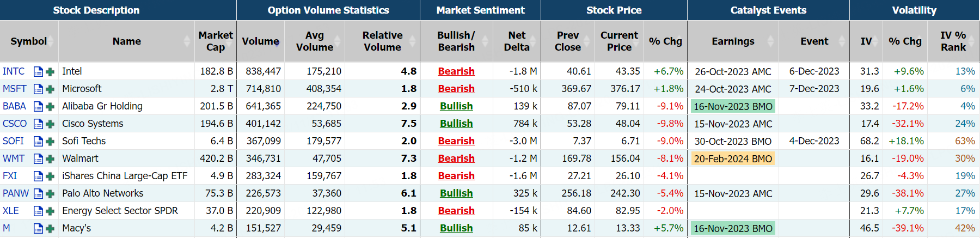This screenshot has height=238, width=980.
Task: Open document icon for PANW
Action: coord(38,194)
